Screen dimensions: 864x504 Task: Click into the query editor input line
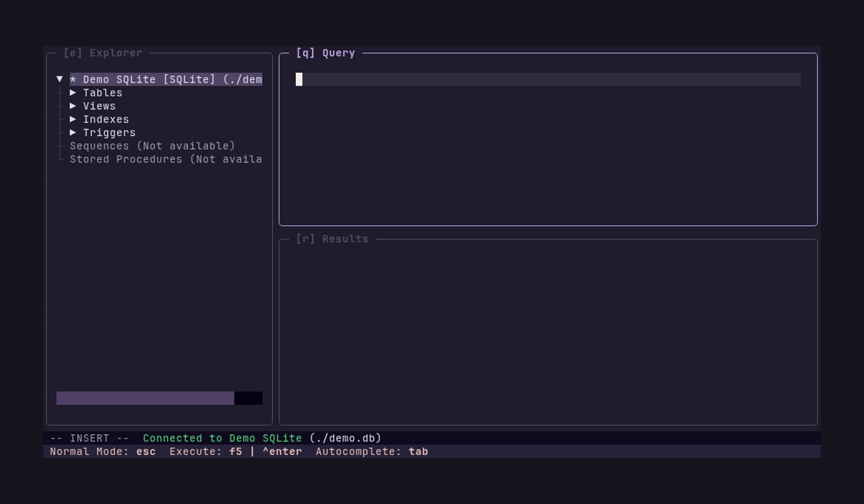coord(547,79)
